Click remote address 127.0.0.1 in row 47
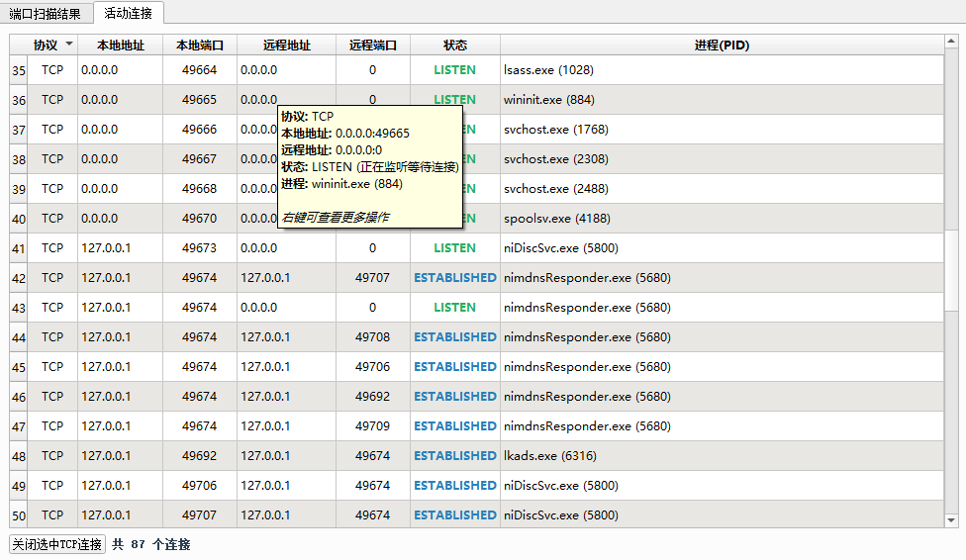Image resolution: width=966 pixels, height=560 pixels. [286, 426]
